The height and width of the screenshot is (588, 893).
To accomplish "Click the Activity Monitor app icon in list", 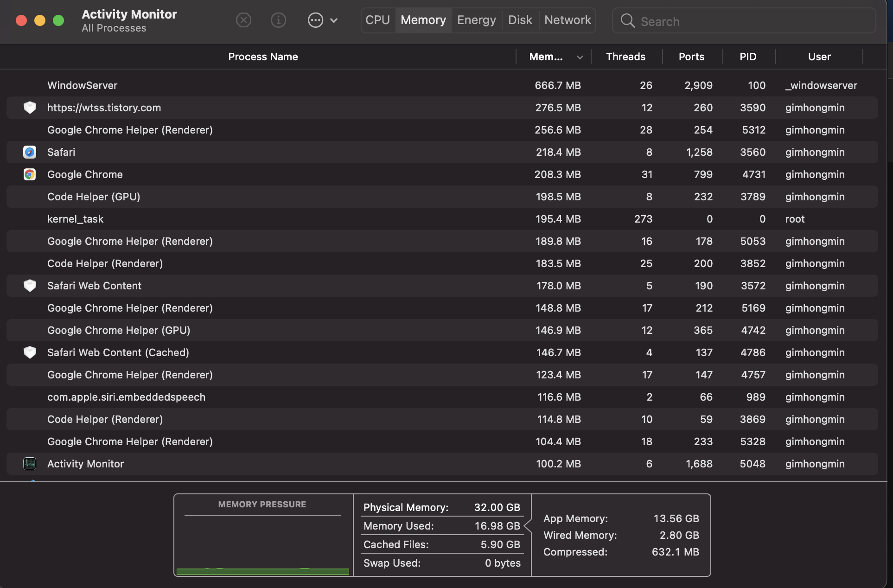I will [x=30, y=464].
